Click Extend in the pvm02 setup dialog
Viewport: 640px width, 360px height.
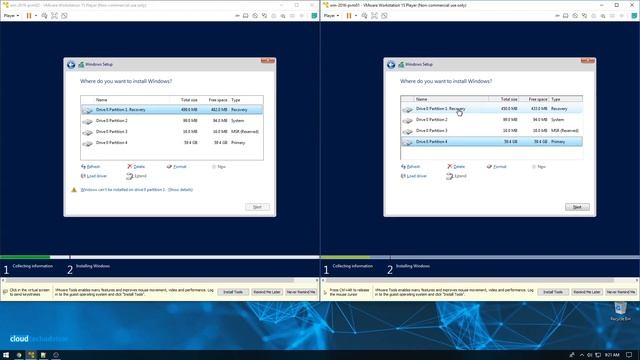coord(136,176)
